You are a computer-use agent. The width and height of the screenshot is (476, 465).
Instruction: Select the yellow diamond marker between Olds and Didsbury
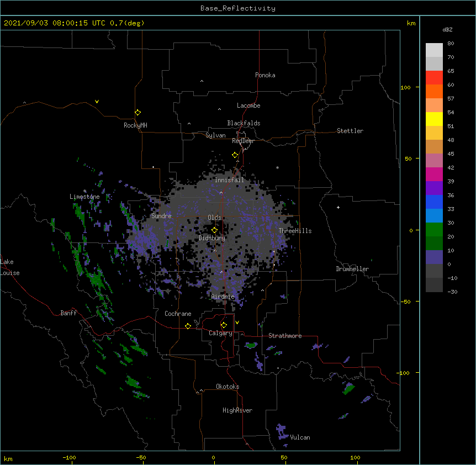214,230
